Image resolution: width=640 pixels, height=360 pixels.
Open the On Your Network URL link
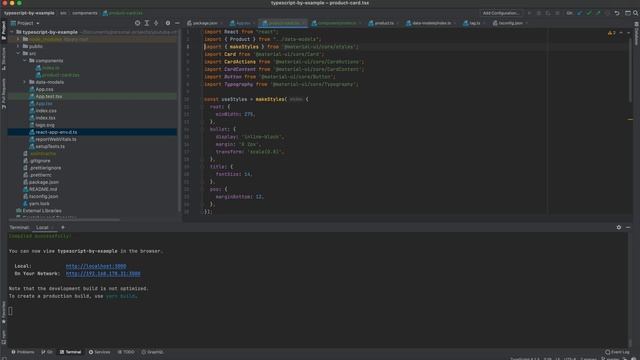click(103, 273)
